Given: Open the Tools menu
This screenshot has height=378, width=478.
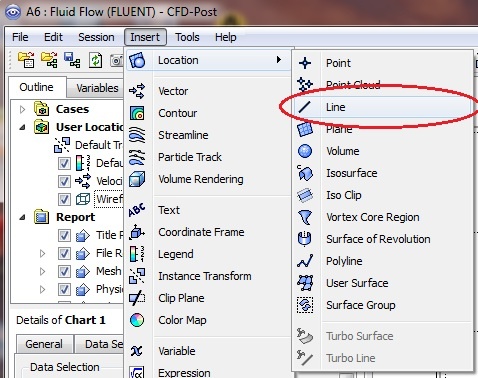Looking at the screenshot, I should 187,37.
